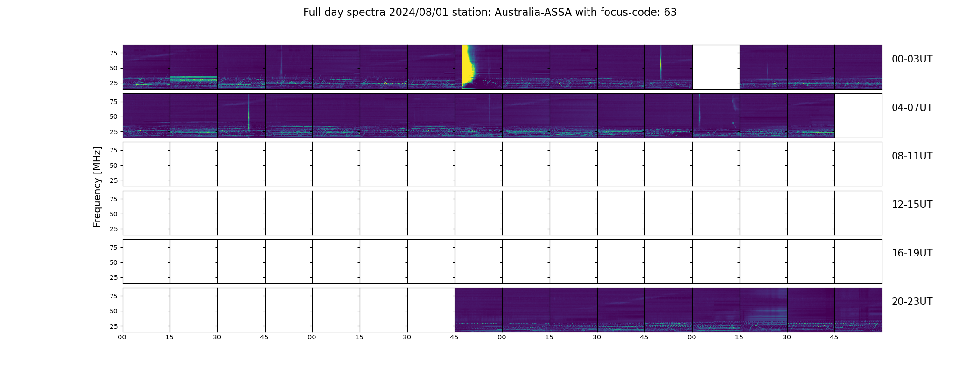The height and width of the screenshot is (373, 980).
Task: Select the '12-15UT' row label
Action: [x=912, y=205]
